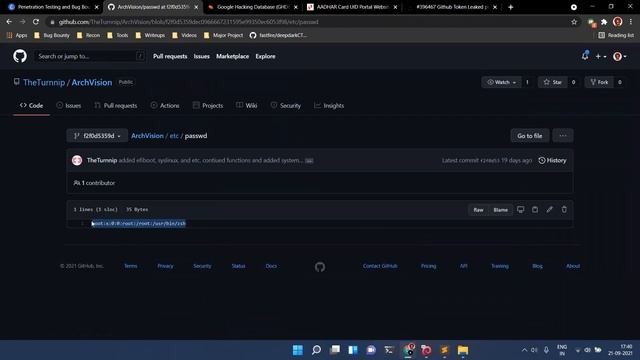Image resolution: width=640 pixels, height=360 pixels.
Task: Go to ArchVision in file breadcrumb
Action: click(x=147, y=136)
